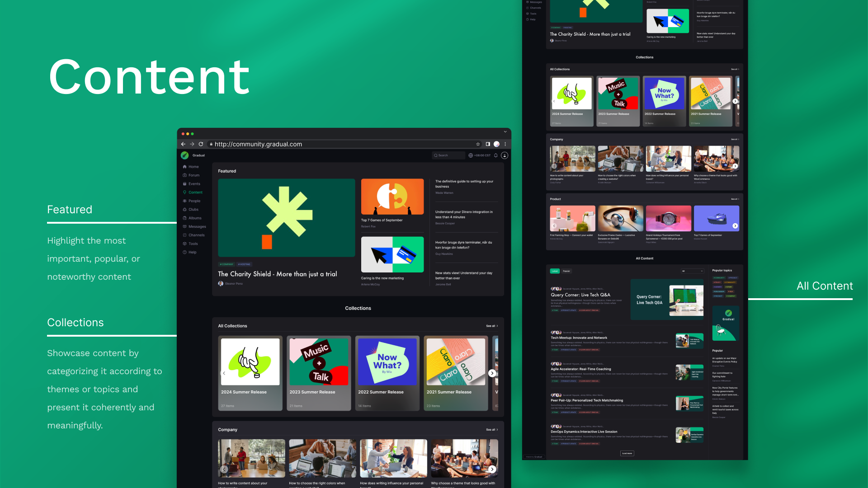Click inside the Search field
Viewport: 868px width, 488px height.
[448, 155]
